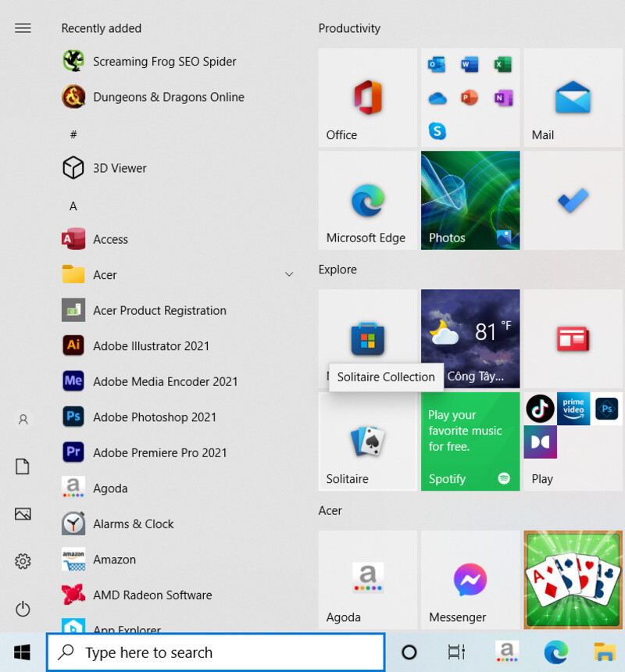Click the Type here to search box

tap(216, 652)
